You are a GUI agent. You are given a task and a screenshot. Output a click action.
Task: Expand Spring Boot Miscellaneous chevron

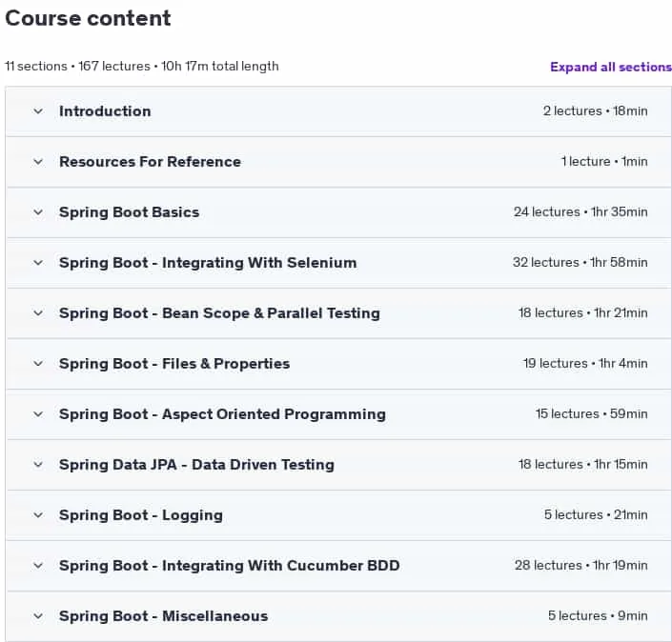tap(38, 616)
